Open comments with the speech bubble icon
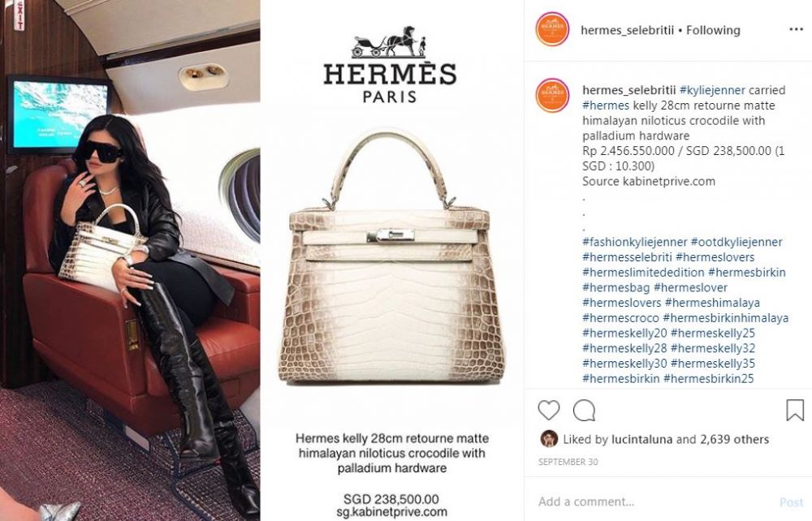The height and width of the screenshot is (521, 812). point(584,411)
